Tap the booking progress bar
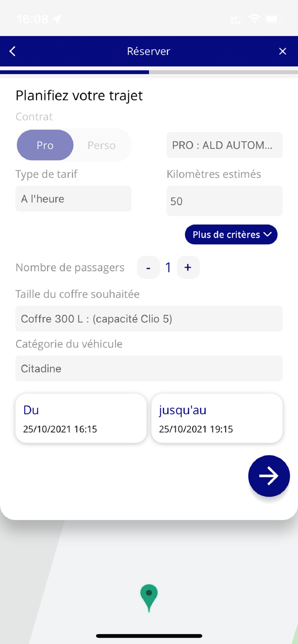Image resolution: width=298 pixels, height=644 pixels. click(149, 72)
